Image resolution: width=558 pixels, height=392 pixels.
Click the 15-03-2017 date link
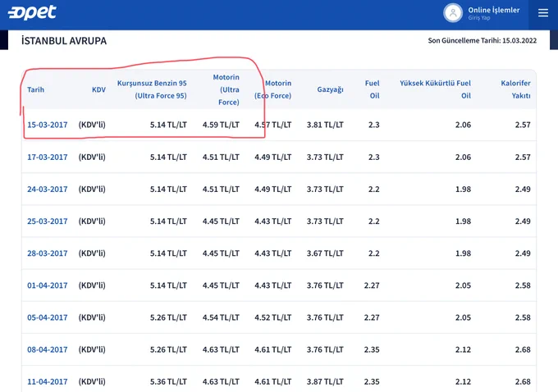pyautogui.click(x=48, y=125)
